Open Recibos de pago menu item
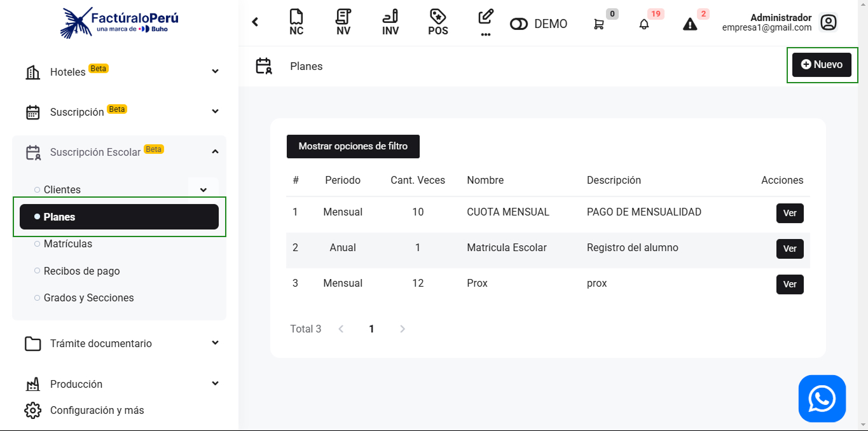 [x=81, y=271]
